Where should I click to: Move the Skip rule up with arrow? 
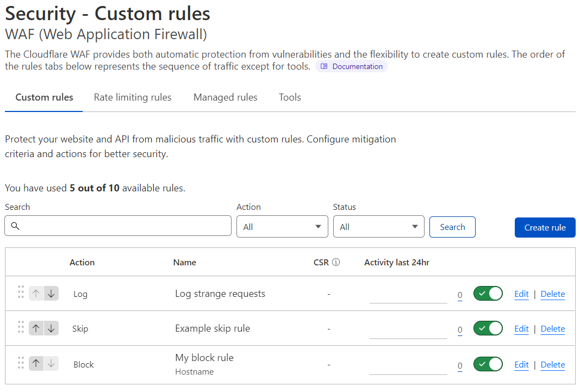click(x=36, y=328)
